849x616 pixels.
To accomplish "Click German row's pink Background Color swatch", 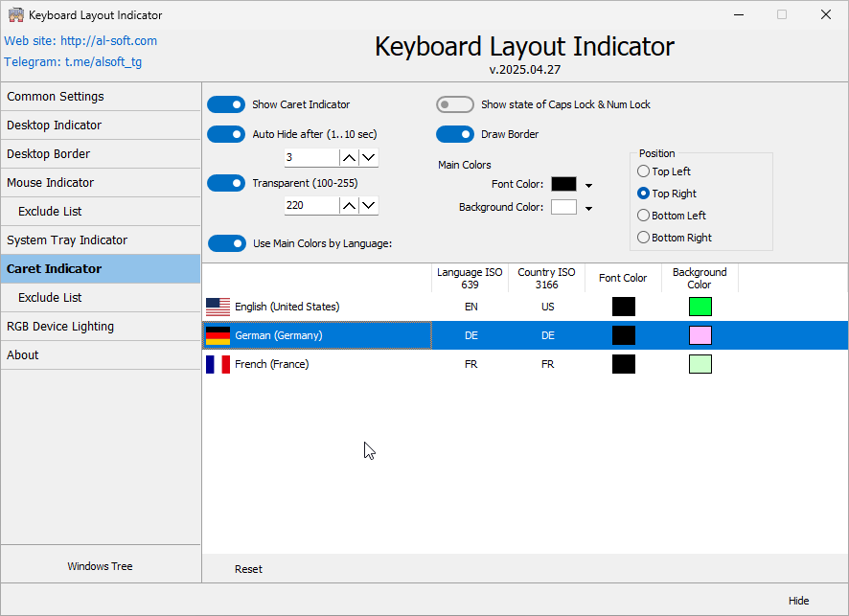I will pyautogui.click(x=700, y=335).
